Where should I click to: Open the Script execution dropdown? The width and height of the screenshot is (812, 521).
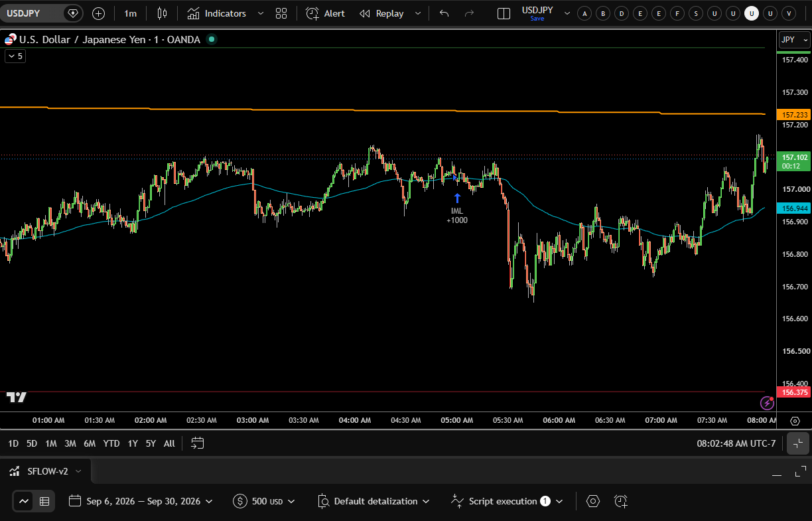[x=507, y=501]
